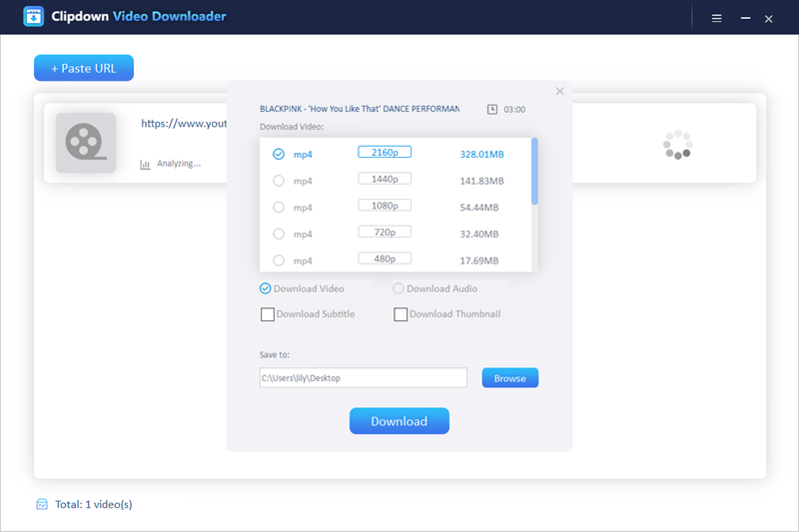Select the mp4 2160p format option
The image size is (799, 532).
[279, 154]
